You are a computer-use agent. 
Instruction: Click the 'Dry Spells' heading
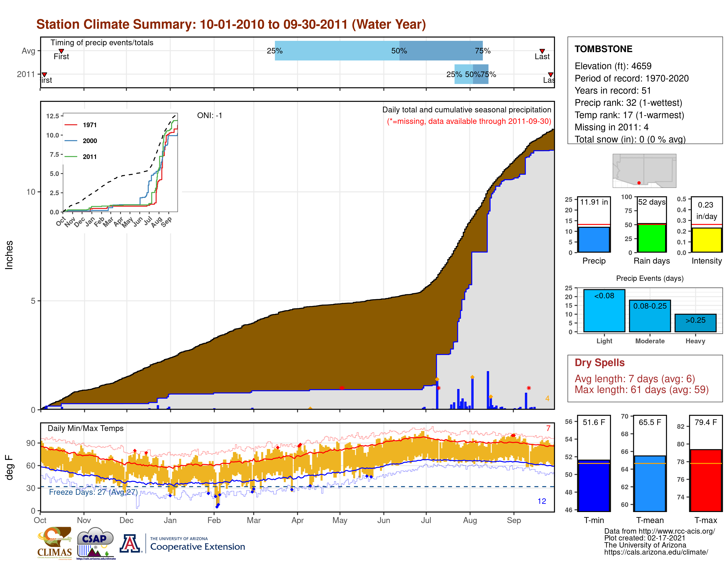(600, 363)
